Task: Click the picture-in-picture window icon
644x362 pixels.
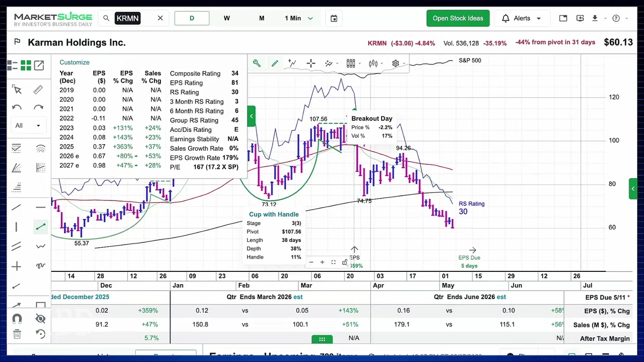Action: tap(563, 18)
